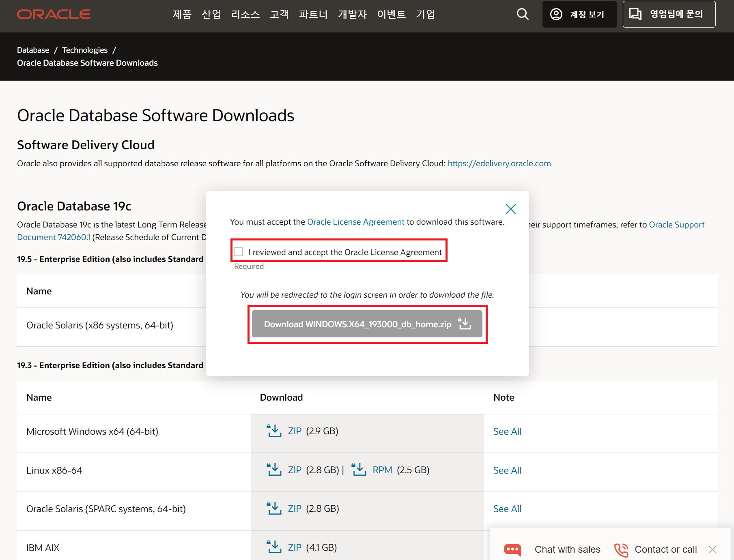The width and height of the screenshot is (734, 560).
Task: Click ZIP link for Microsoft Windows x64
Action: (x=295, y=431)
